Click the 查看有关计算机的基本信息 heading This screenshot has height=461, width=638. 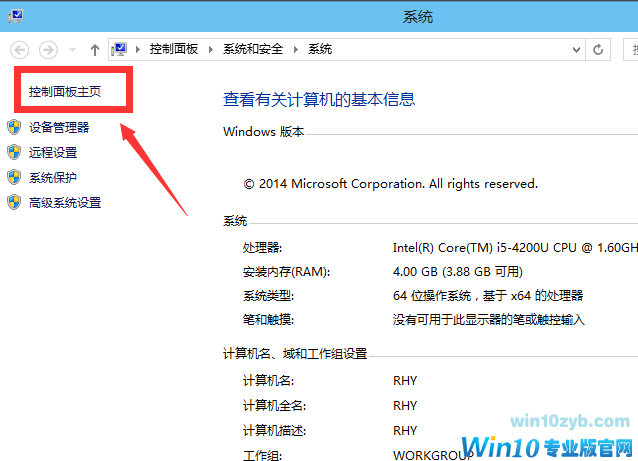pos(319,99)
